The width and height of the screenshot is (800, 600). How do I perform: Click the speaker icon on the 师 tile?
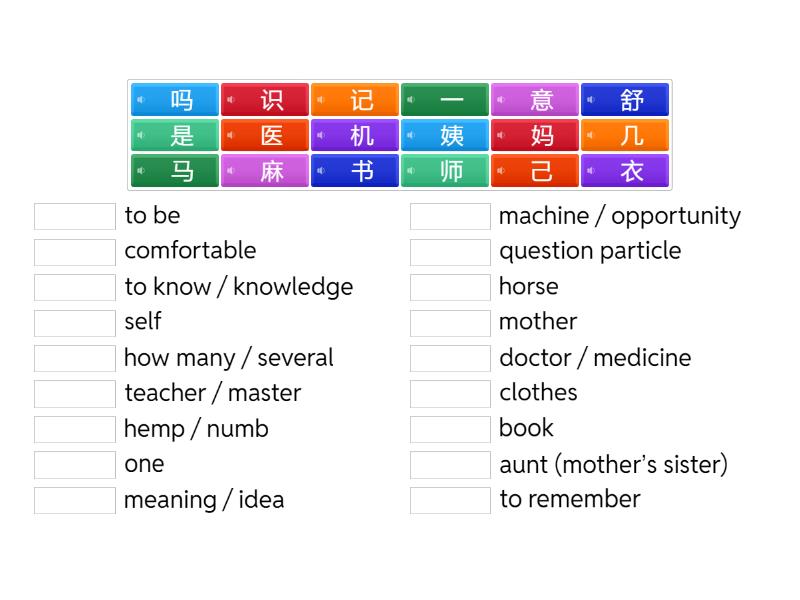point(411,171)
